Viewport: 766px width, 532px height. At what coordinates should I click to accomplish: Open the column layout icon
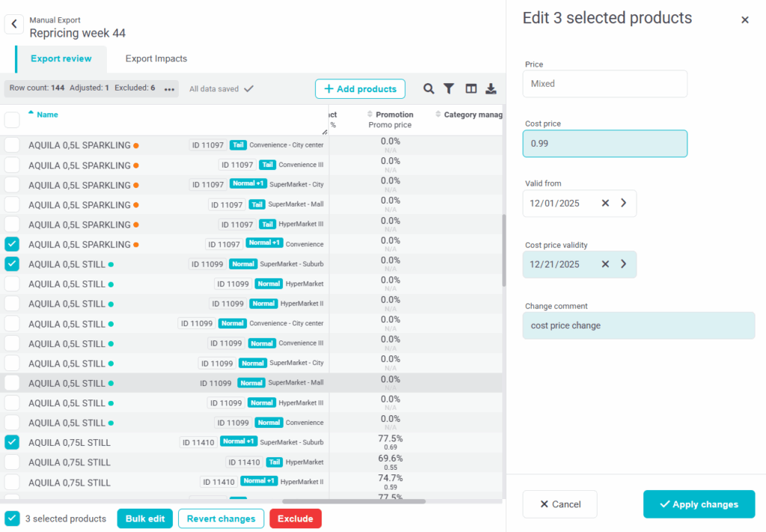click(471, 89)
